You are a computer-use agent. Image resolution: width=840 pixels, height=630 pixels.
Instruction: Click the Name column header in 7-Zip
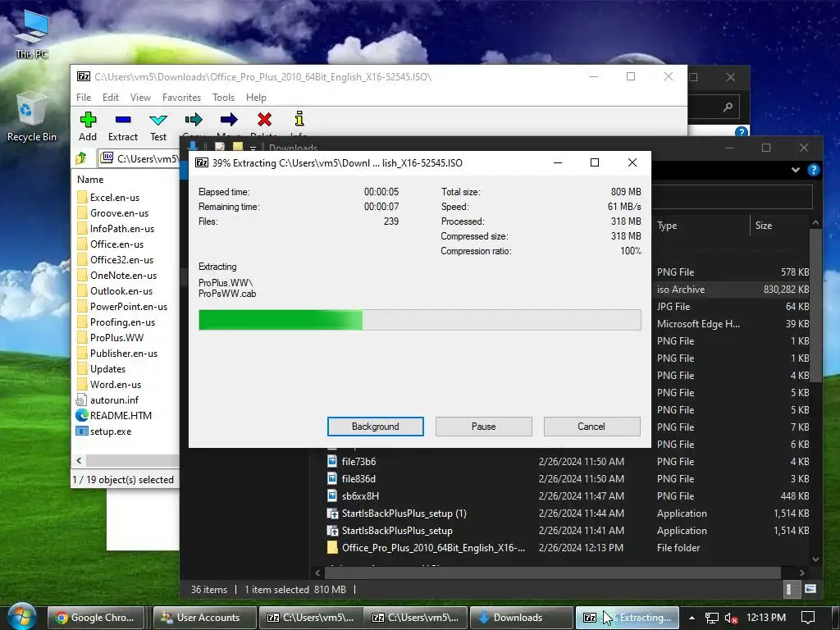(90, 180)
